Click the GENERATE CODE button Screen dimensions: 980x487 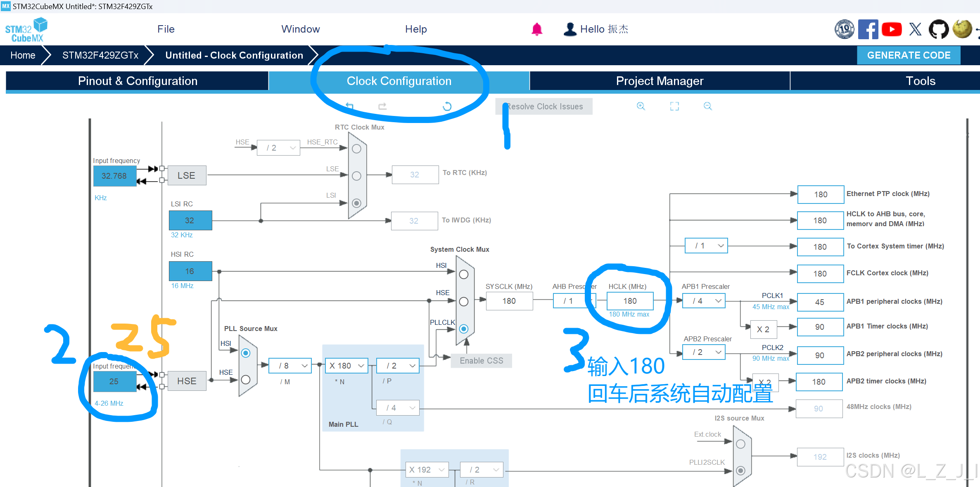909,55
